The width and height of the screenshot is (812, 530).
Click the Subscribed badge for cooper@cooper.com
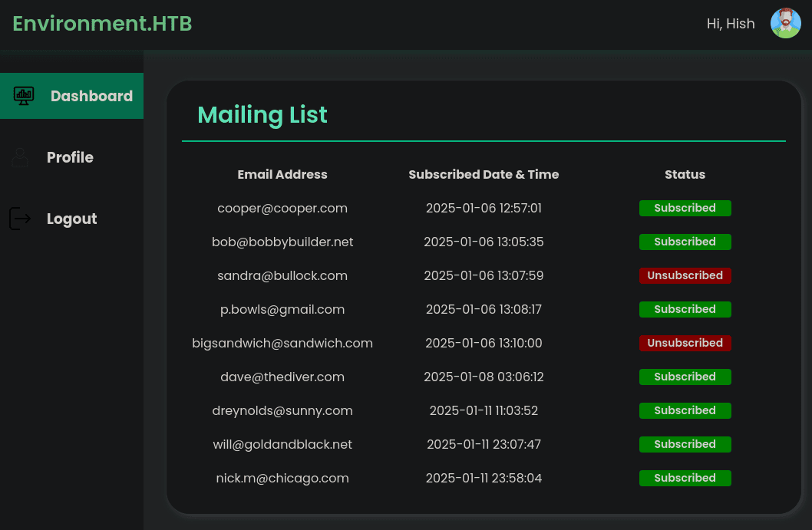coord(685,208)
